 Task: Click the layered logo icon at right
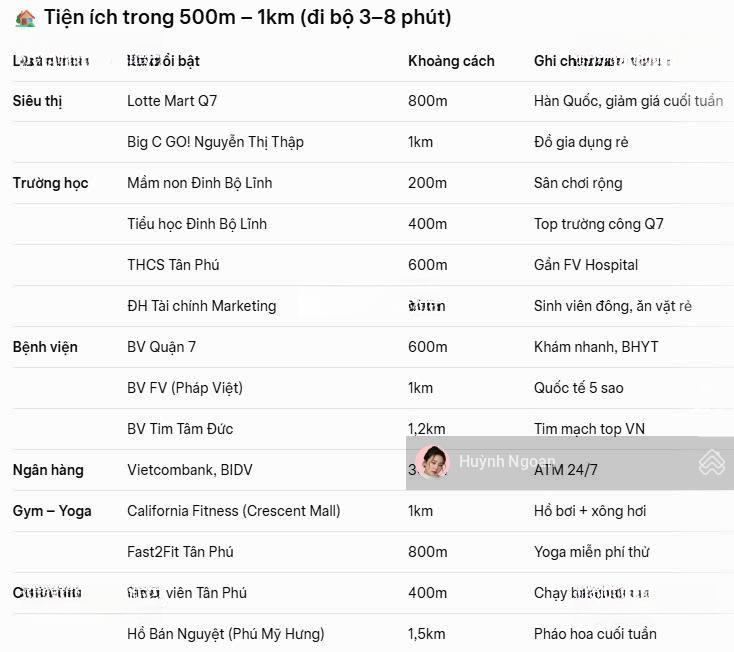(x=711, y=462)
